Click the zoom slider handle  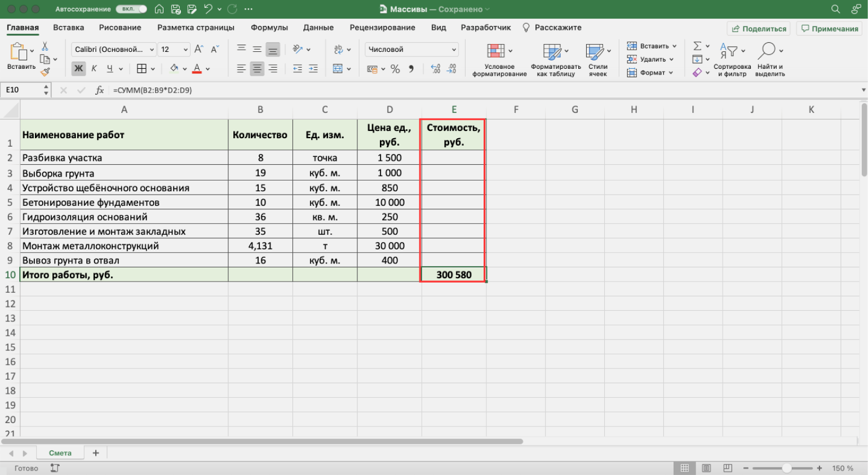(x=786, y=468)
